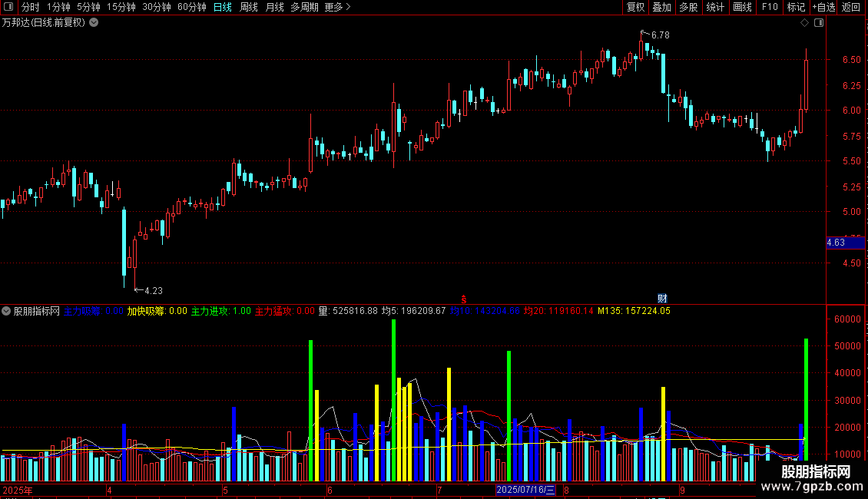
Task: Click the 2025年 label on time axis
Action: [x=17, y=490]
